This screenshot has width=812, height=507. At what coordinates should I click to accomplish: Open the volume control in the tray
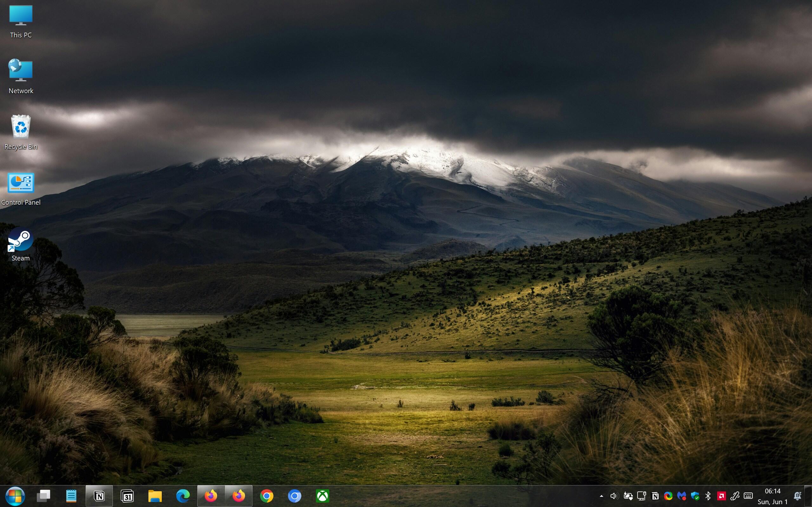click(614, 495)
